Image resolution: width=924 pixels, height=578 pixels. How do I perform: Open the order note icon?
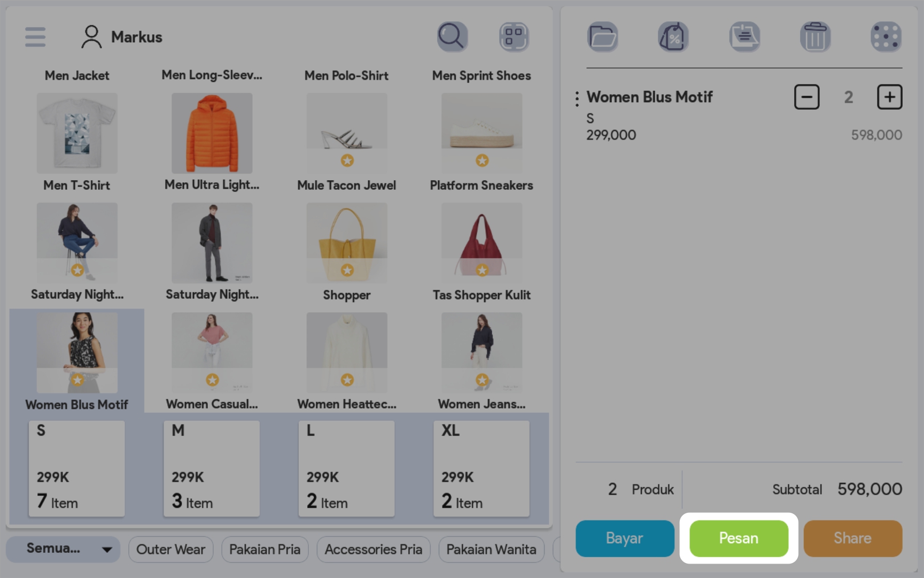[745, 37]
